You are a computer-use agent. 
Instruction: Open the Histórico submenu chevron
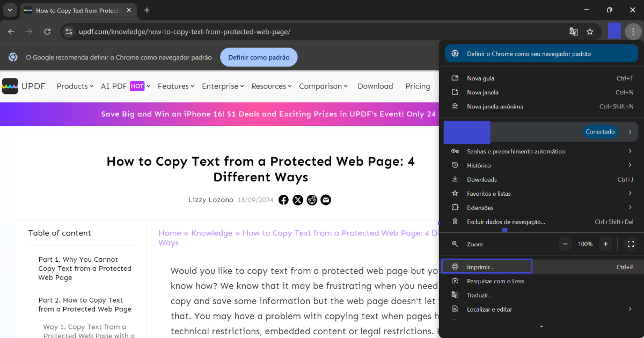pos(630,165)
